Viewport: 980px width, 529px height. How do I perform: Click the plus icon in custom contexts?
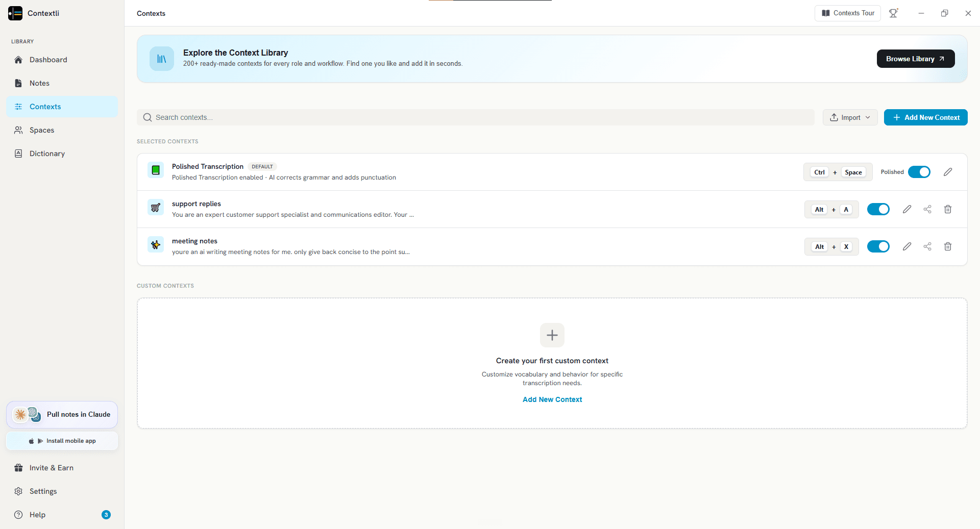coord(552,335)
